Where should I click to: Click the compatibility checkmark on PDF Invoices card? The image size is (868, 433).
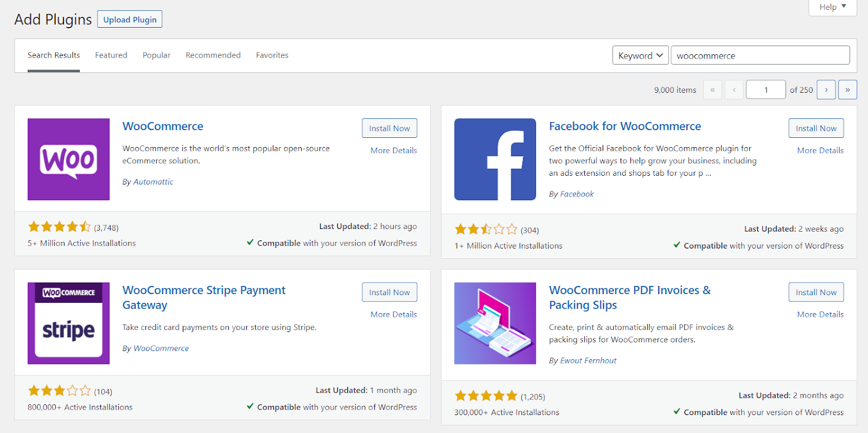pos(676,412)
